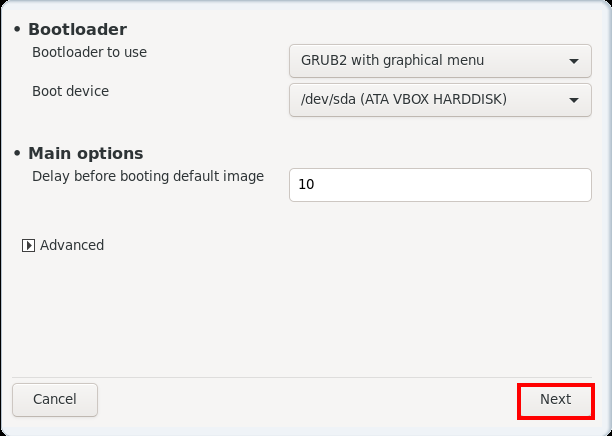Focus the boot delay input field
612x436 pixels.
[440, 185]
